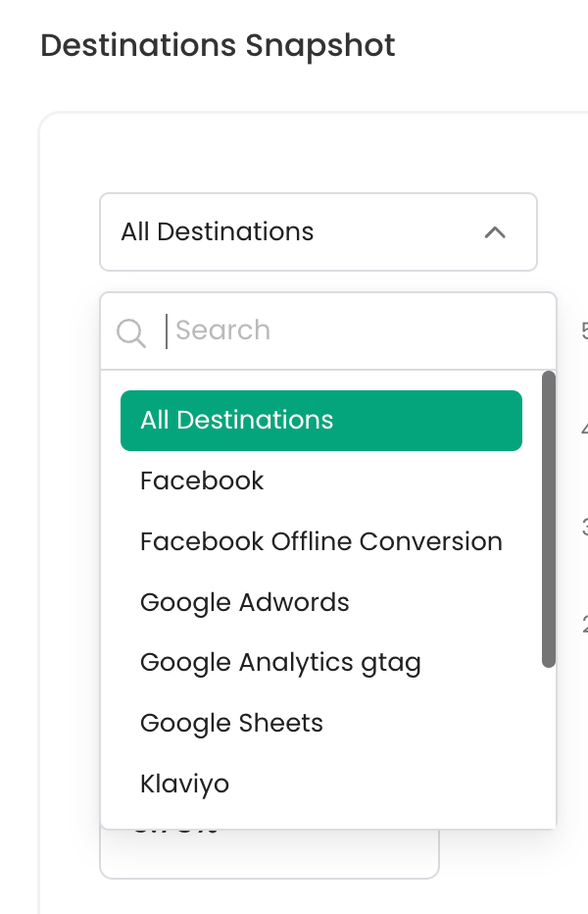Image resolution: width=588 pixels, height=914 pixels.
Task: Choose Facebook from the destination list
Action: point(202,482)
